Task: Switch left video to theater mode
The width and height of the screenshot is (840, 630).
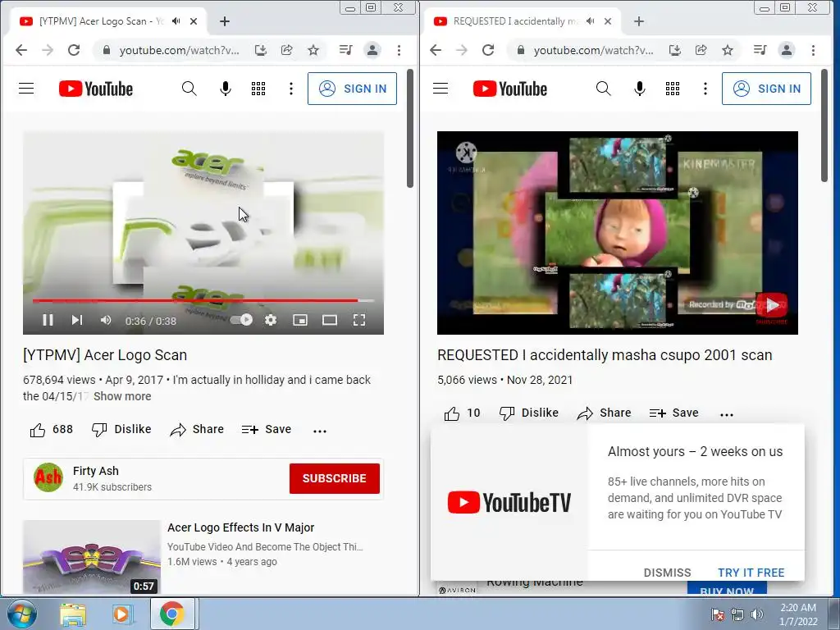Action: tap(330, 321)
